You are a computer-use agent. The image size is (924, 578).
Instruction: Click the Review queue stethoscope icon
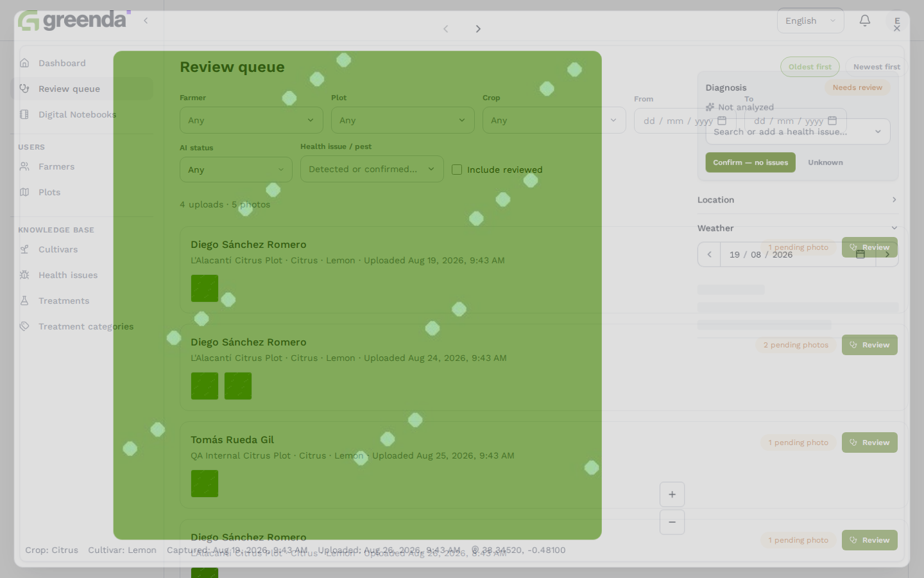tap(24, 89)
